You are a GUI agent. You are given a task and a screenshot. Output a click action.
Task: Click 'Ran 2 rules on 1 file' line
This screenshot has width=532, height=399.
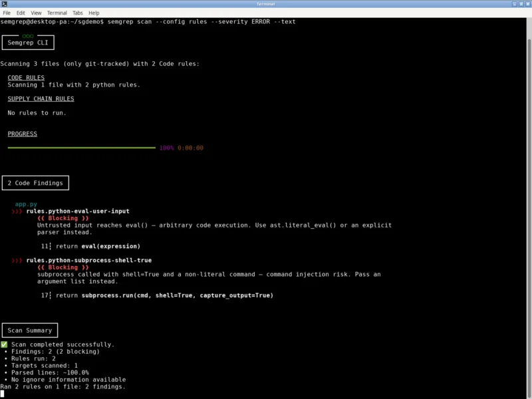pyautogui.click(x=63, y=386)
